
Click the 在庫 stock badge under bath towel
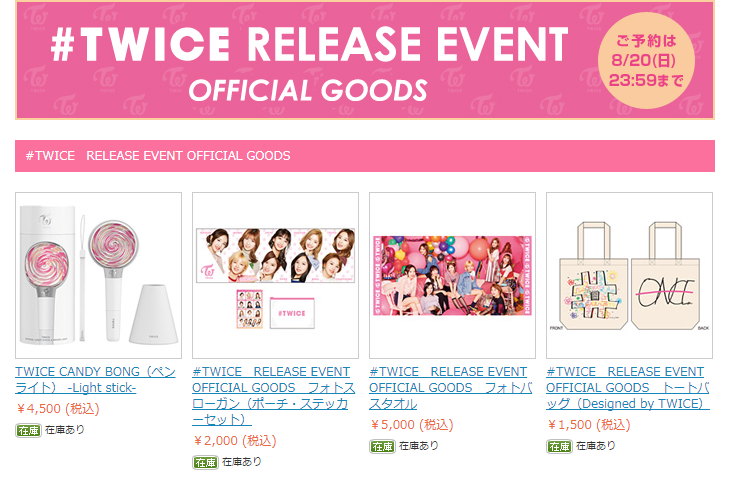(382, 447)
